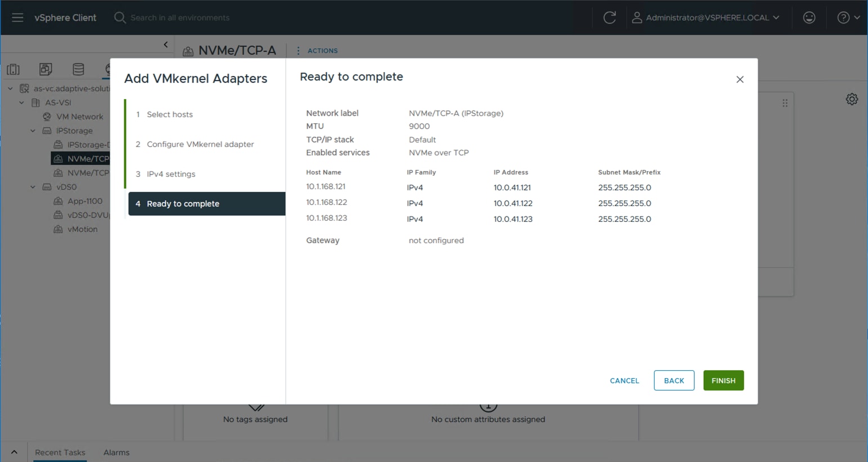Open the VMs and Templates inventory icon
868x462 pixels.
tap(46, 69)
